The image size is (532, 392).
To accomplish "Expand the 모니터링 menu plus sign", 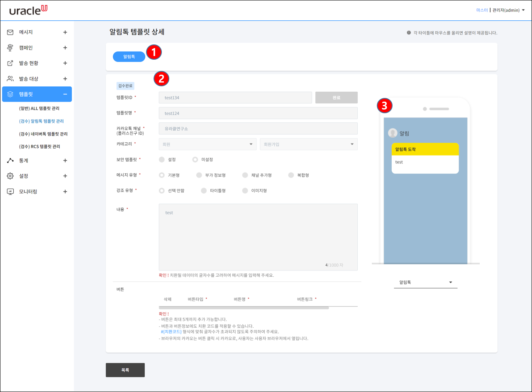I will point(65,192).
